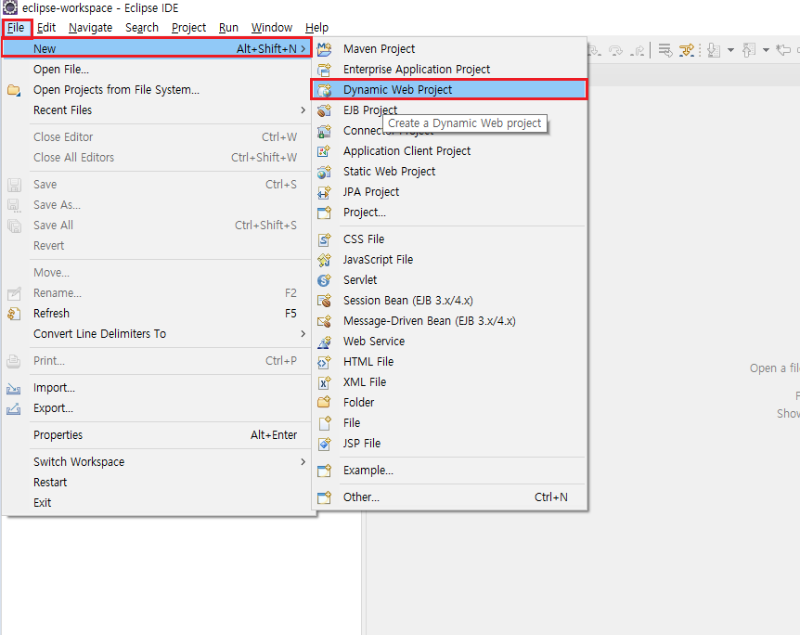Click the Save All entry
800x635 pixels.
157,225
